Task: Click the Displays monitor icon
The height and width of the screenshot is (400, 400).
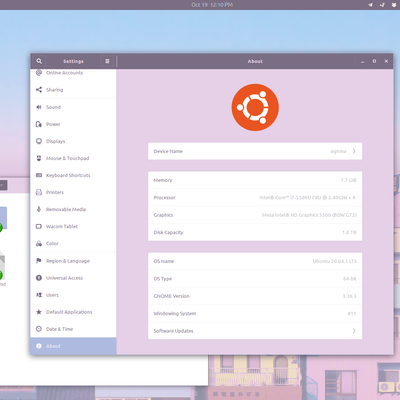Action: click(x=39, y=141)
